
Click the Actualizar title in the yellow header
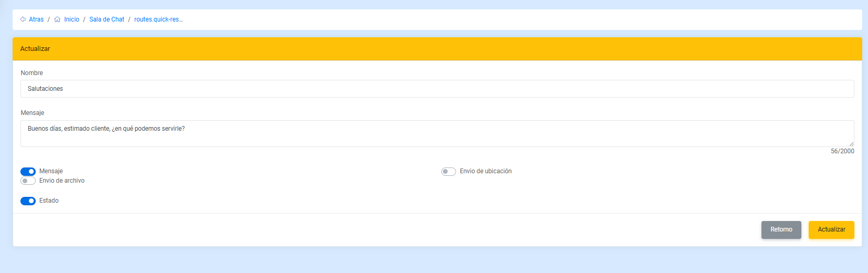coord(35,49)
